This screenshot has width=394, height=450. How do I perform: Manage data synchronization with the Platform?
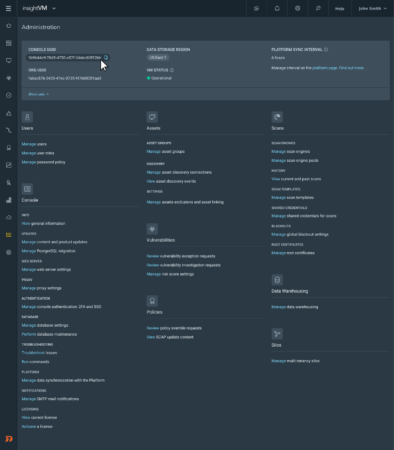click(x=63, y=380)
